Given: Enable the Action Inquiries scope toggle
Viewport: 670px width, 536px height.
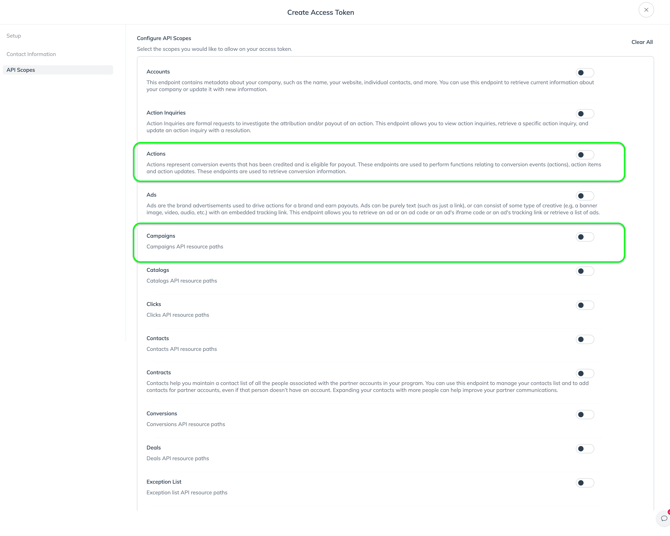Looking at the screenshot, I should [x=585, y=114].
